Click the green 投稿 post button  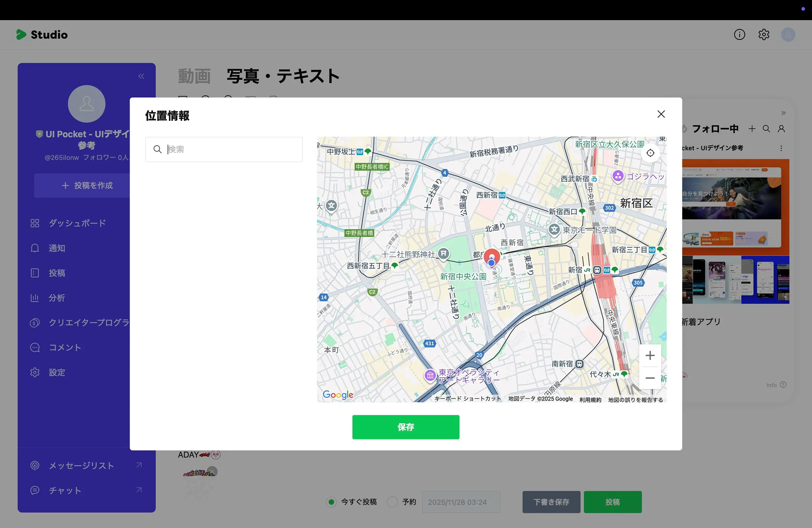[612, 502]
